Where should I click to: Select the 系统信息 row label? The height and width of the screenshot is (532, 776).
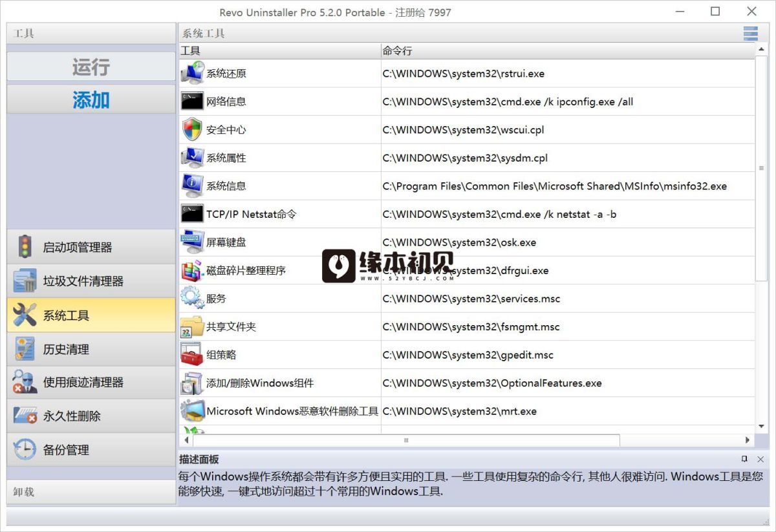click(226, 186)
